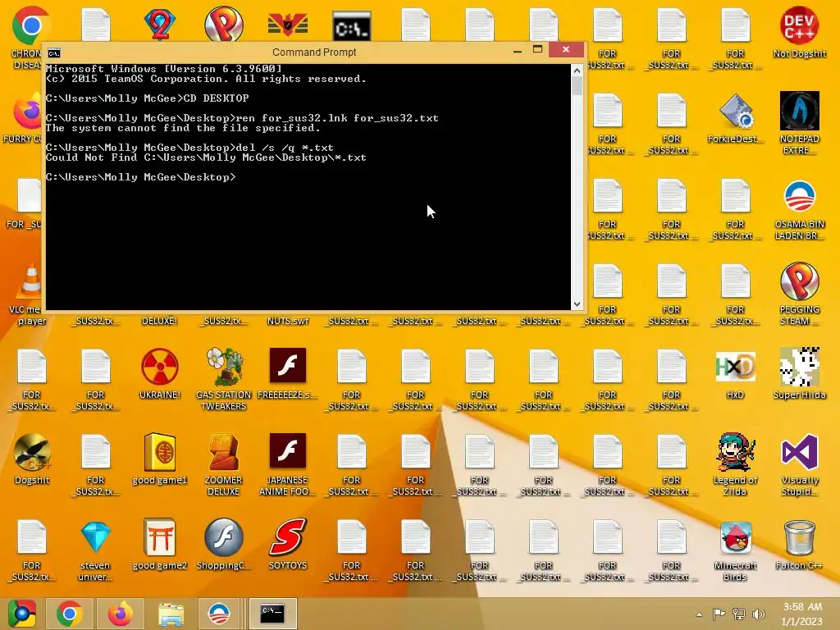Select FREEEEEZE.s flash file icon

[x=288, y=373]
